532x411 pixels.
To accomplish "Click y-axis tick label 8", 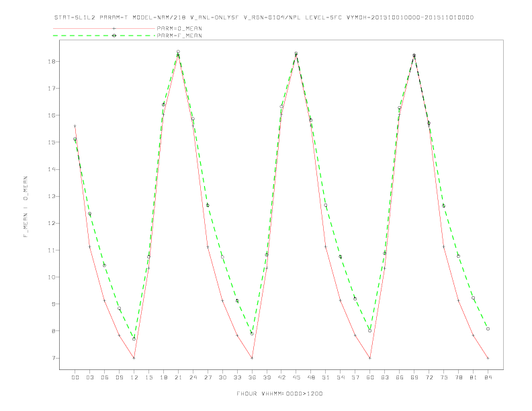I will [x=54, y=331].
